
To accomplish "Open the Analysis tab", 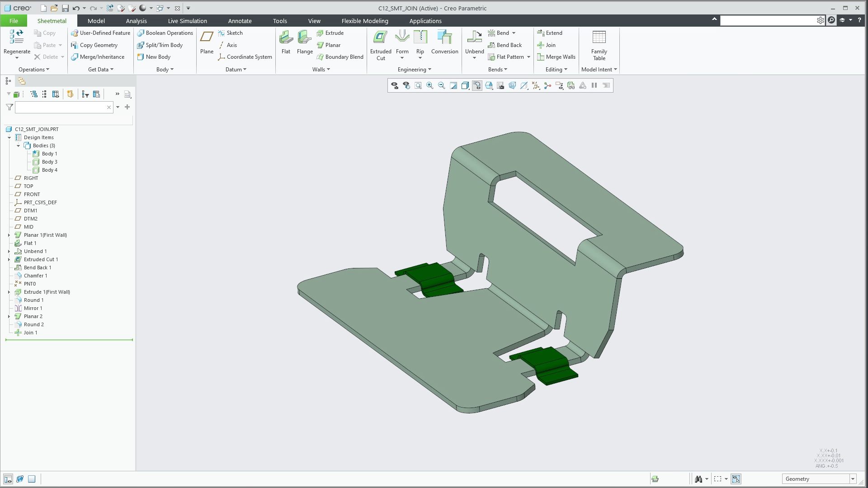I will 136,21.
